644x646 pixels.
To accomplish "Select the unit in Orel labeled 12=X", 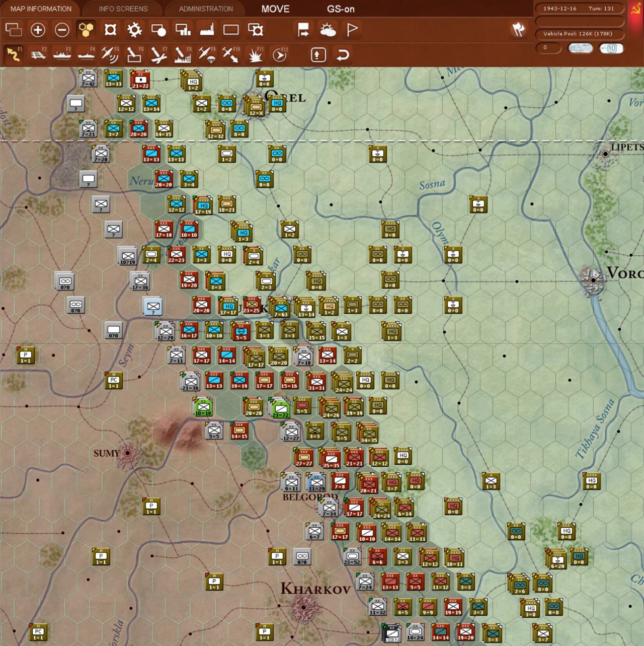I will (255, 106).
